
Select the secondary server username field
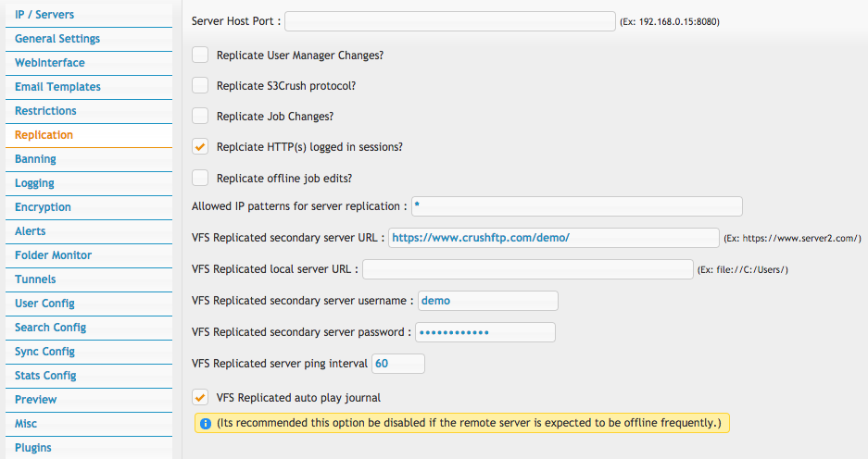(487, 301)
